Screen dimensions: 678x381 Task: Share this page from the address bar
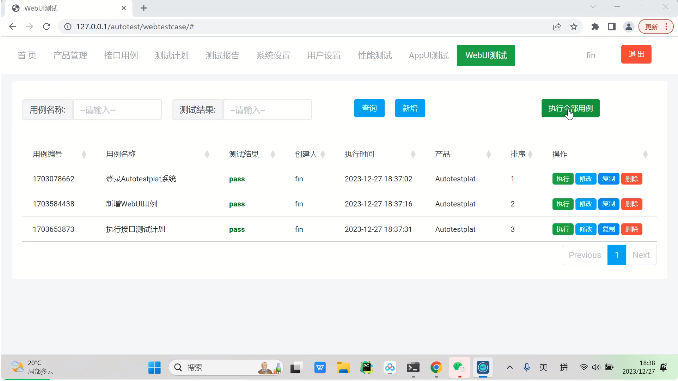pos(557,27)
